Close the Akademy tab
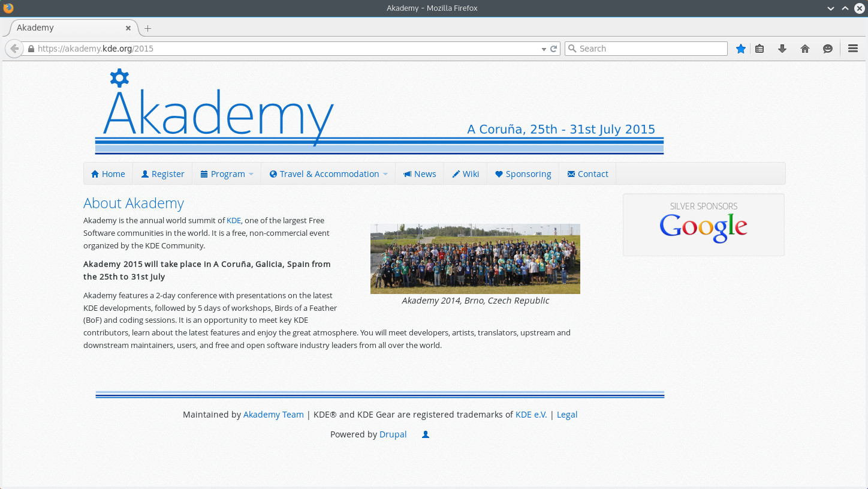Viewport: 868px width, 489px height. point(128,28)
